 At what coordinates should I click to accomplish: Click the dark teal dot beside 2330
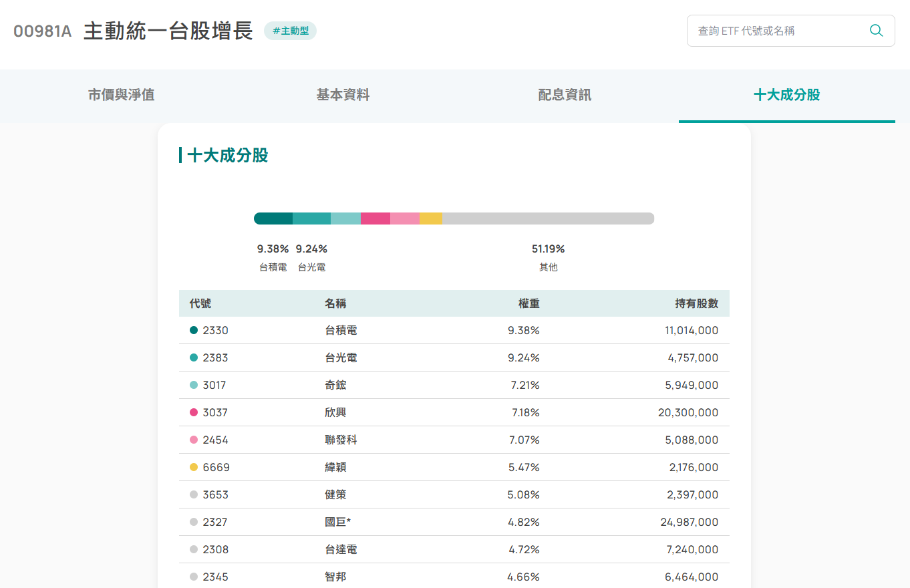pos(194,330)
